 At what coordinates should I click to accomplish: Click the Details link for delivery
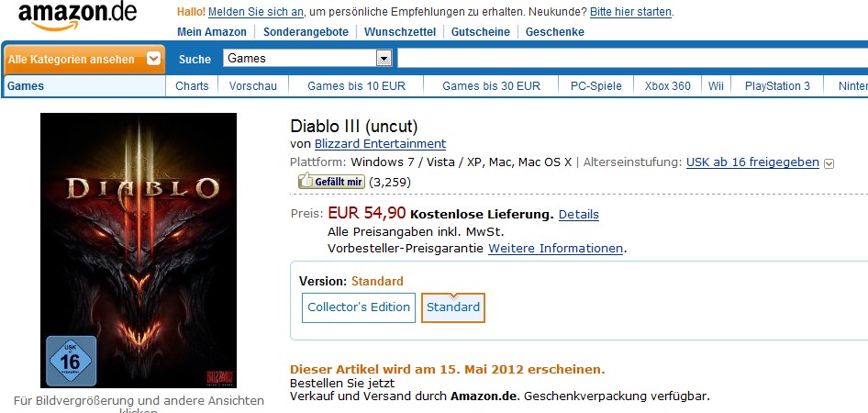578,215
